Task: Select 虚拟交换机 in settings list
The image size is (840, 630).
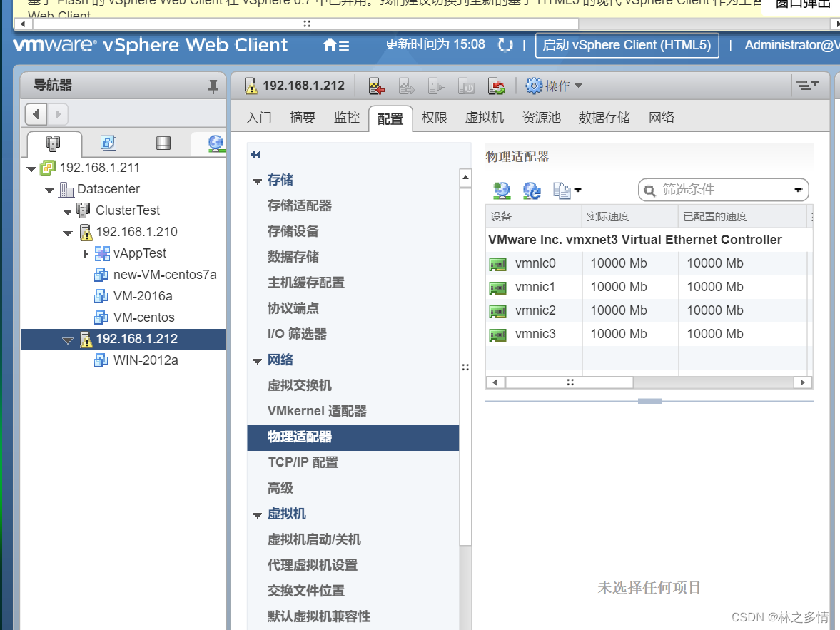Action: (x=300, y=386)
